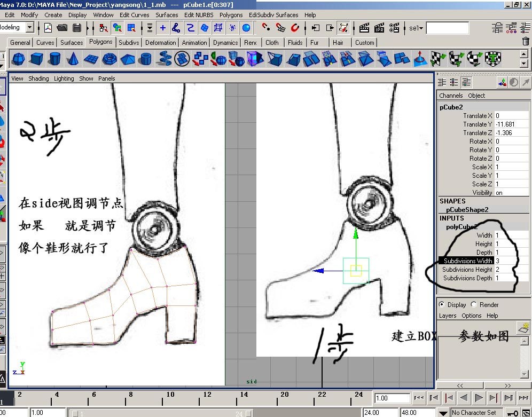Go to start of playback range
532x417 pixels.
pyautogui.click(x=419, y=398)
